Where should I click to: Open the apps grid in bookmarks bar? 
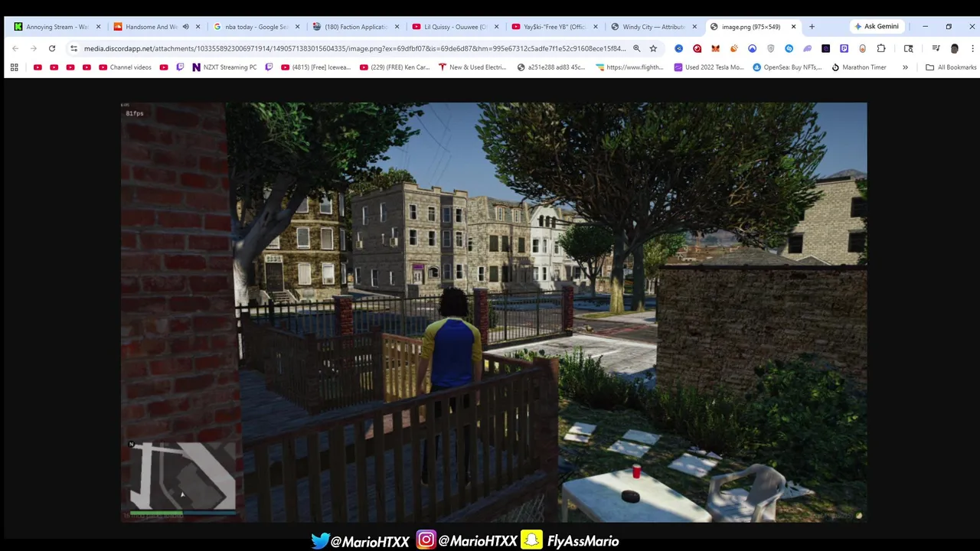coord(14,67)
